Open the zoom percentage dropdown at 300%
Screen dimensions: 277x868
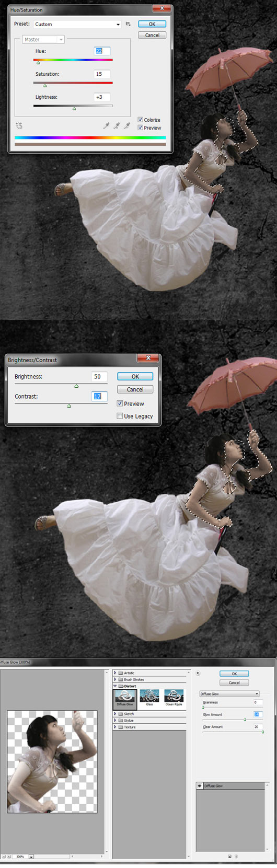[31, 857]
